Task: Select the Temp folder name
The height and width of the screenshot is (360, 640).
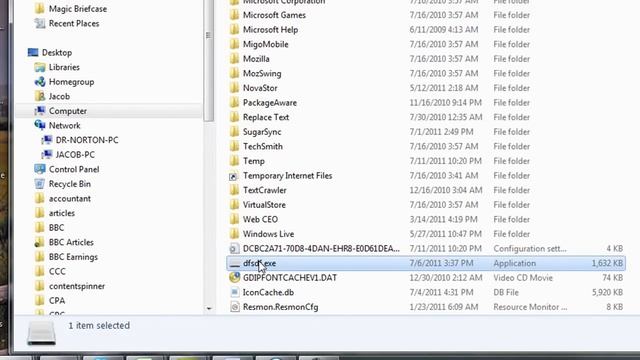Action: coord(254,161)
